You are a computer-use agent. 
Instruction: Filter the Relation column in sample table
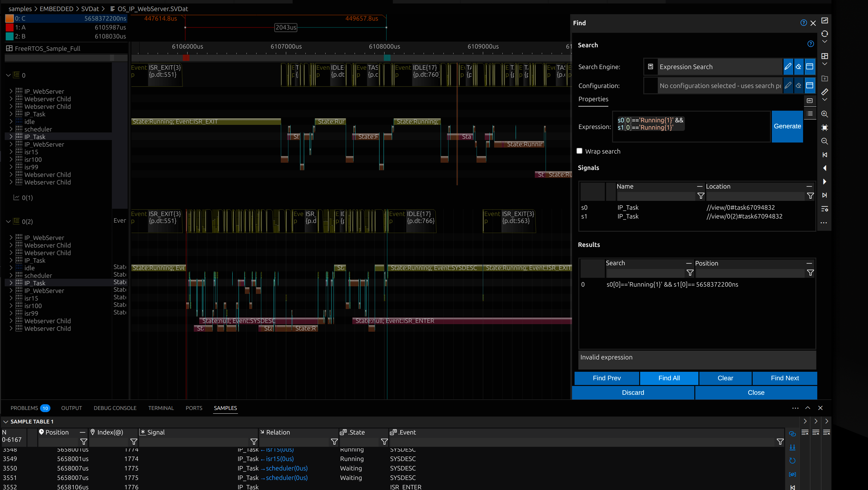pos(334,441)
